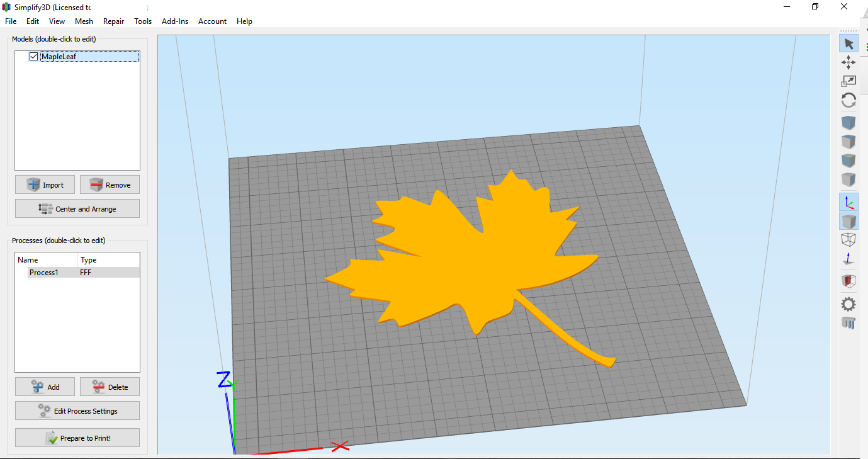868x459 pixels.
Task: Activate the translate (move) model tool
Action: pyautogui.click(x=848, y=62)
